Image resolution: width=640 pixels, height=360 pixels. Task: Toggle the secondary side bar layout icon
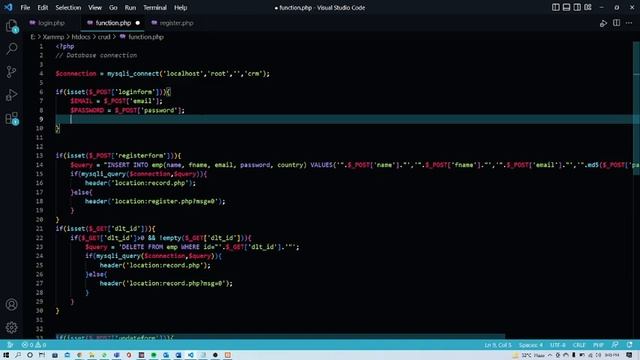(577, 7)
